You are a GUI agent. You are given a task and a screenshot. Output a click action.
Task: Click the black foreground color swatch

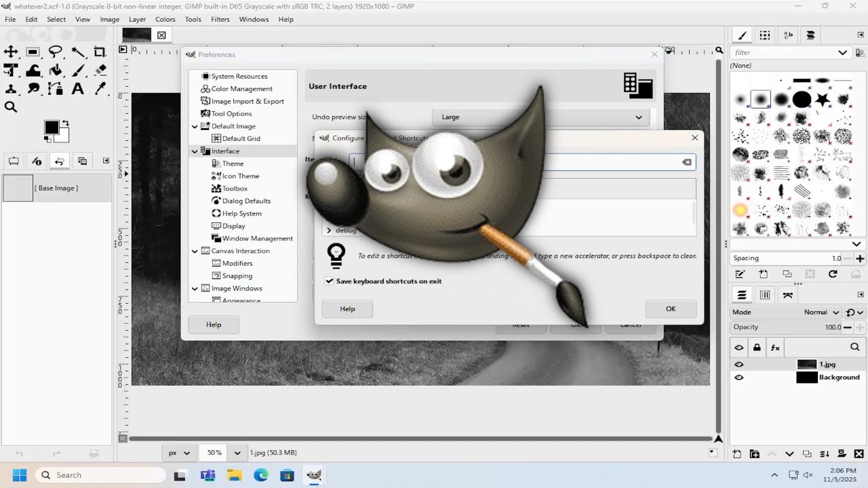[x=52, y=127]
